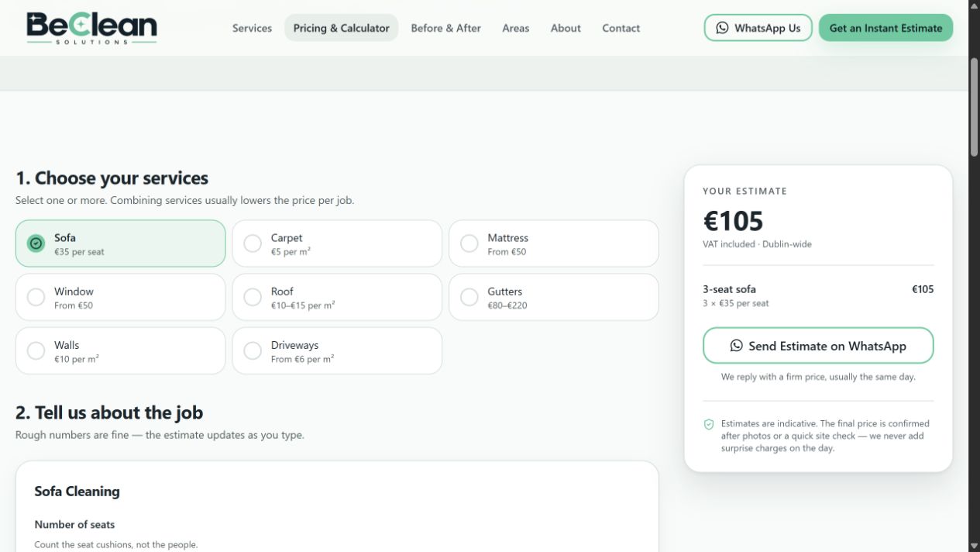980x552 pixels.
Task: Click Send Estimate on WhatsApp button
Action: 818,346
